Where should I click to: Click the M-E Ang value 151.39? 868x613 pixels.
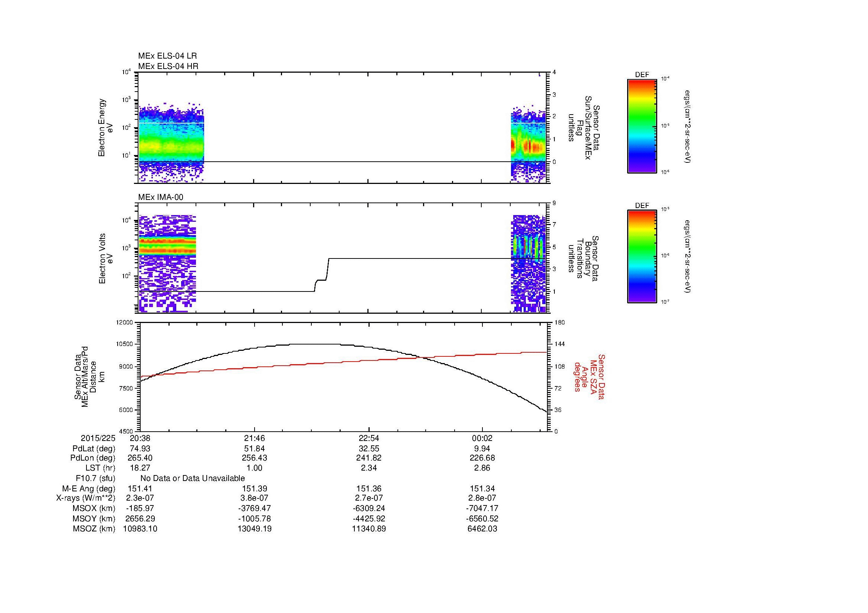coord(255,488)
